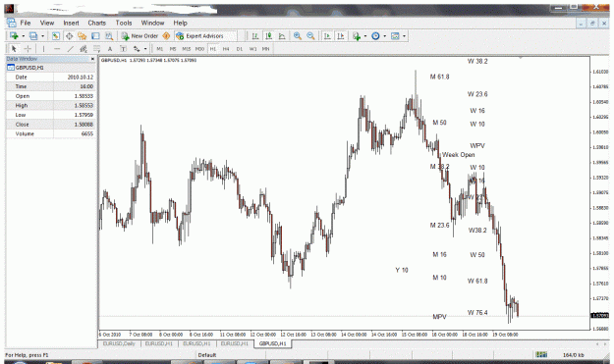This screenshot has height=364, width=614.
Task: Click the Indicators list icon
Action: point(357,36)
